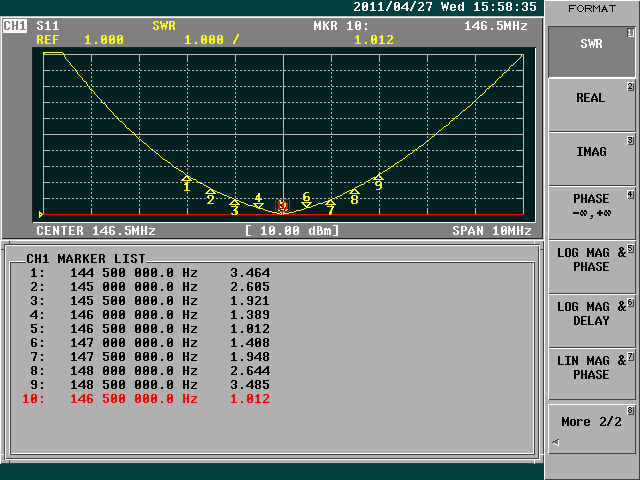Select marker list row 5 value 1.012

250,329
